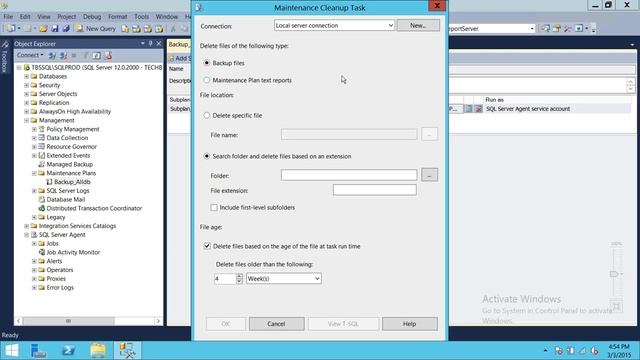Uncheck Delete files based on age checkbox
This screenshot has height=360, width=640.
(207, 246)
